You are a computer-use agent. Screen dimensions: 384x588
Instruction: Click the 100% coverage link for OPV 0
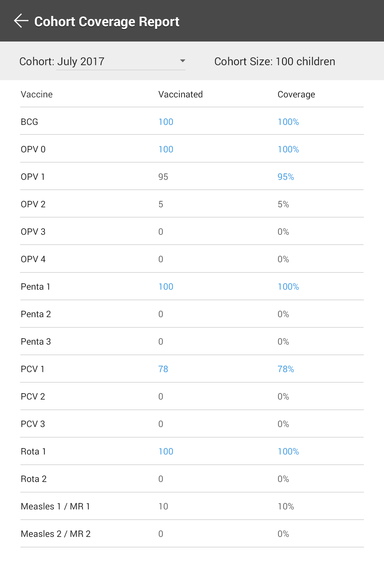coord(288,149)
